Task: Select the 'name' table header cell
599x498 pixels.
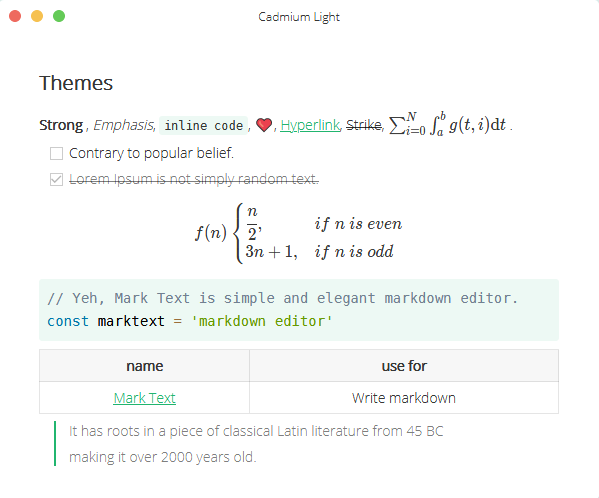Action: (x=144, y=366)
